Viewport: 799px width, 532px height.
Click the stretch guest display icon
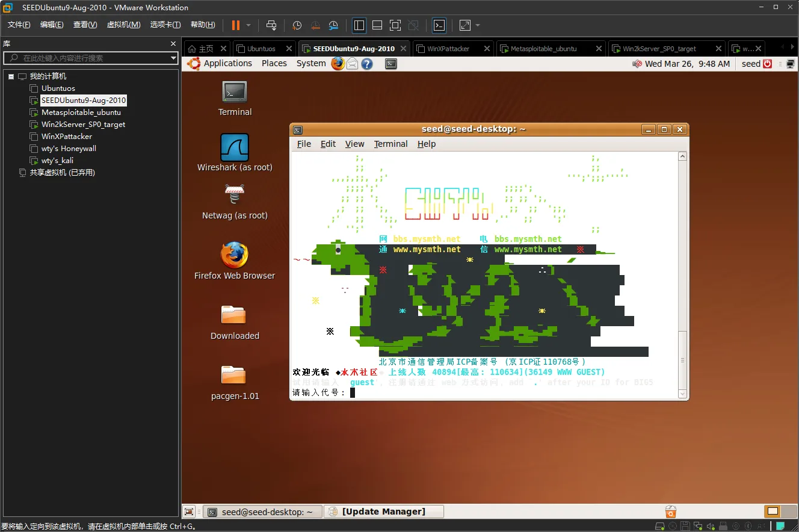tap(465, 25)
